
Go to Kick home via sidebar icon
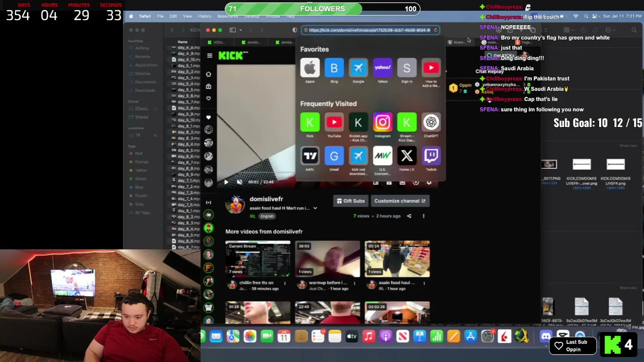(x=209, y=74)
